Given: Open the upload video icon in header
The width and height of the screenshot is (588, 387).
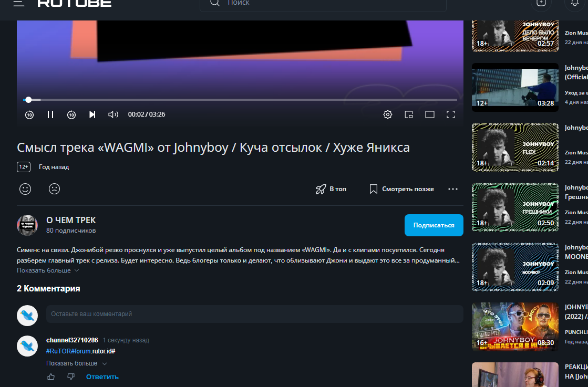Looking at the screenshot, I should click(541, 3).
